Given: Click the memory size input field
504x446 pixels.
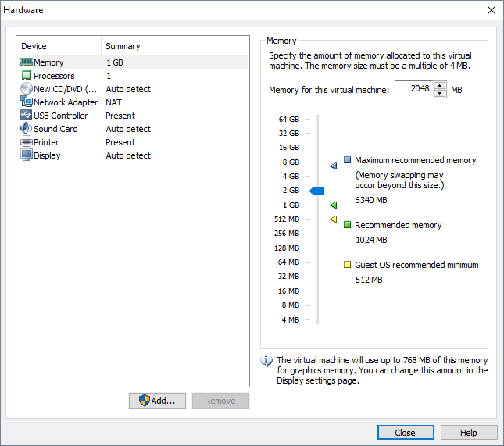Looking at the screenshot, I should [x=413, y=90].
